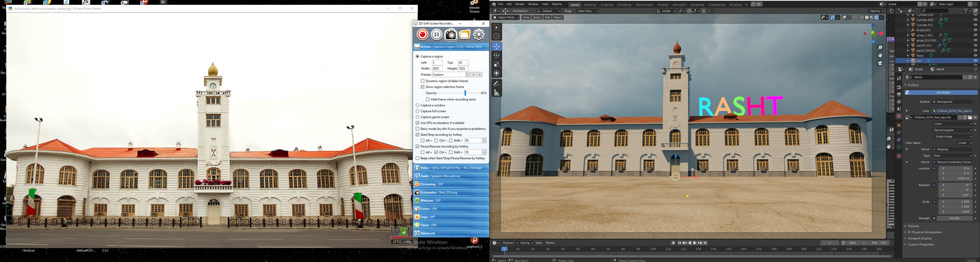
Task: Open the Blender logo menu
Action: point(493,4)
